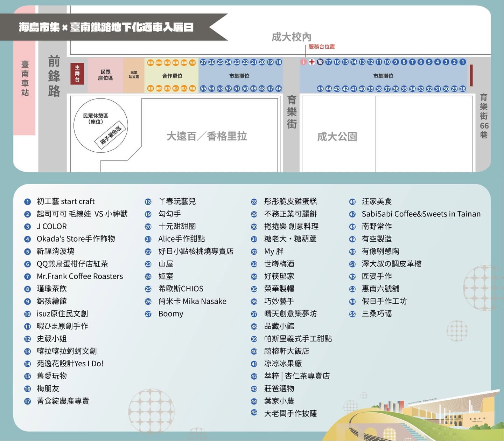This screenshot has width=504, height=441.
Task: Click the isuz原住民文創 entry
Action: click(62, 314)
